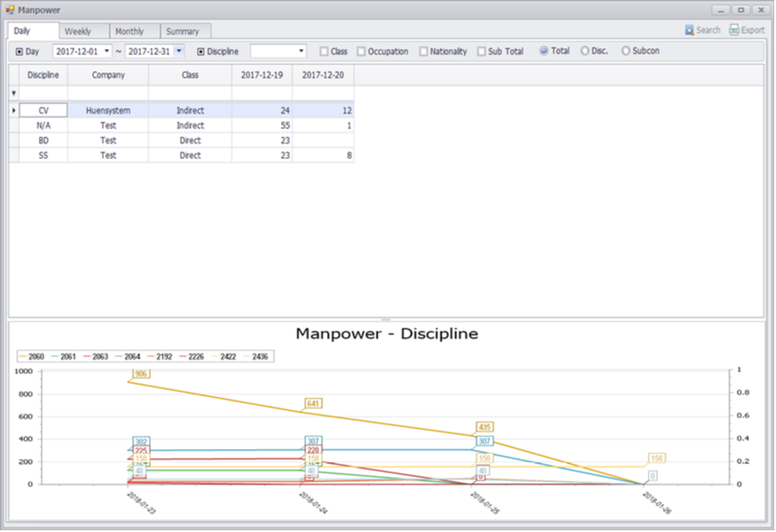Click the row indicator arrow beside CV
Screen dimensions: 776x532
(14, 110)
